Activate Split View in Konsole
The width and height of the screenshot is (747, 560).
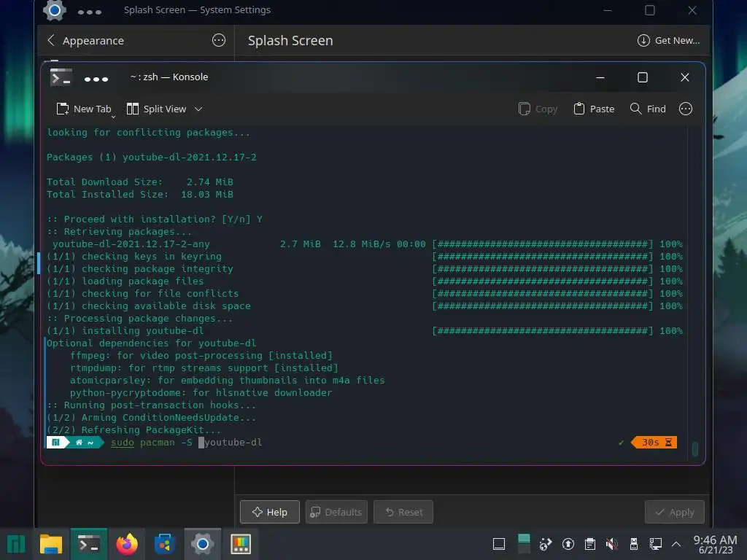(156, 109)
